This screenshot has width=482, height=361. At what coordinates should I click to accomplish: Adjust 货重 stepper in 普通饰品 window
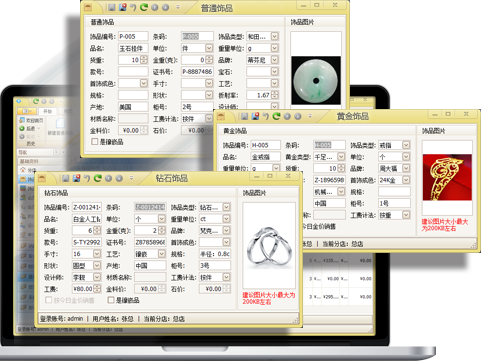(144, 60)
